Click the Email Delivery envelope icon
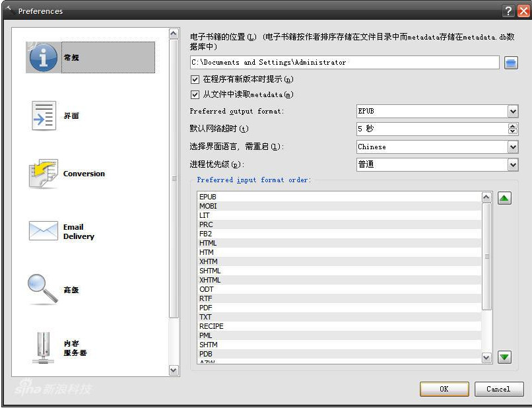The image size is (532, 408). click(x=42, y=231)
